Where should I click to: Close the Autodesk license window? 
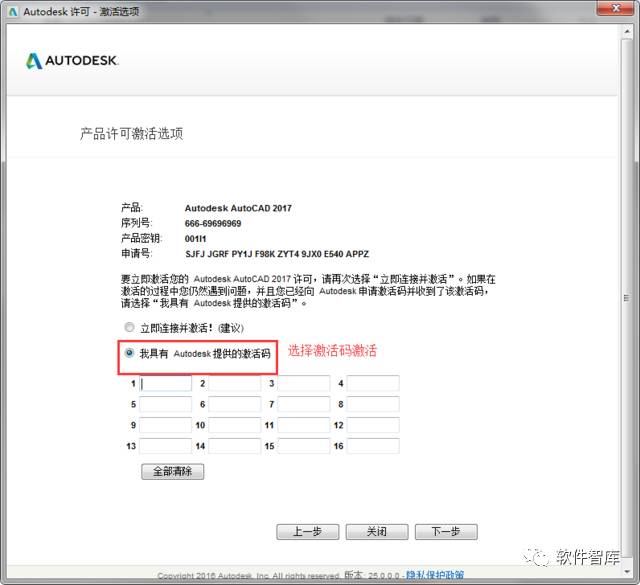coord(616,8)
